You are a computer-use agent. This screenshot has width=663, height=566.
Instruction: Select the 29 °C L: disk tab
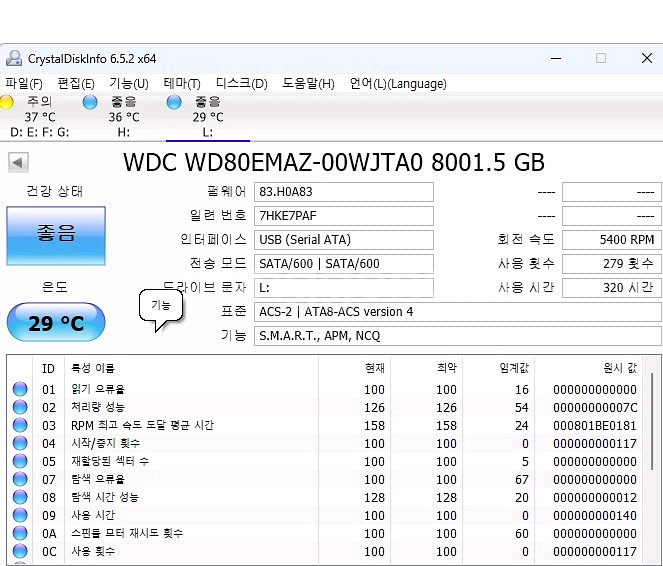click(x=208, y=117)
